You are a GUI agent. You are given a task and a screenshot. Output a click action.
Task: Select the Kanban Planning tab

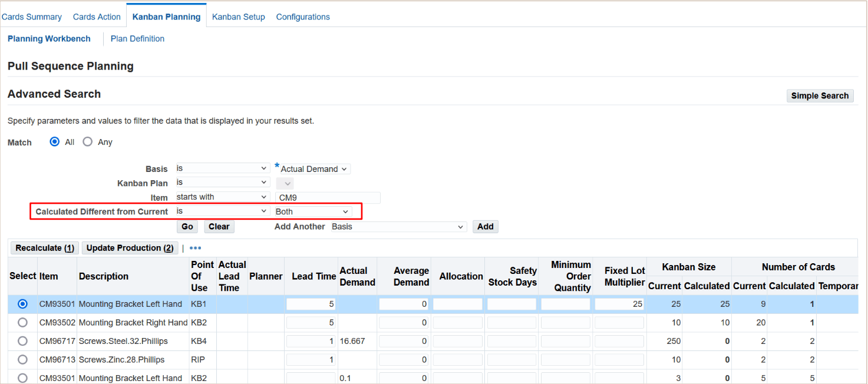166,17
